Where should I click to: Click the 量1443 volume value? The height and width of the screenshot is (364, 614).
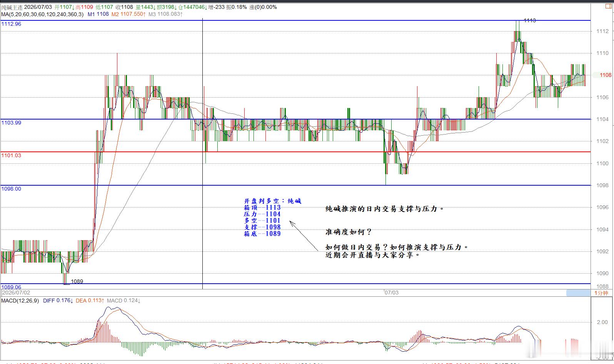146,7
